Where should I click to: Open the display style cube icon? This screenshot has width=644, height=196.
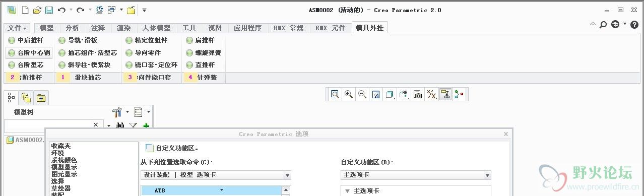[390, 94]
